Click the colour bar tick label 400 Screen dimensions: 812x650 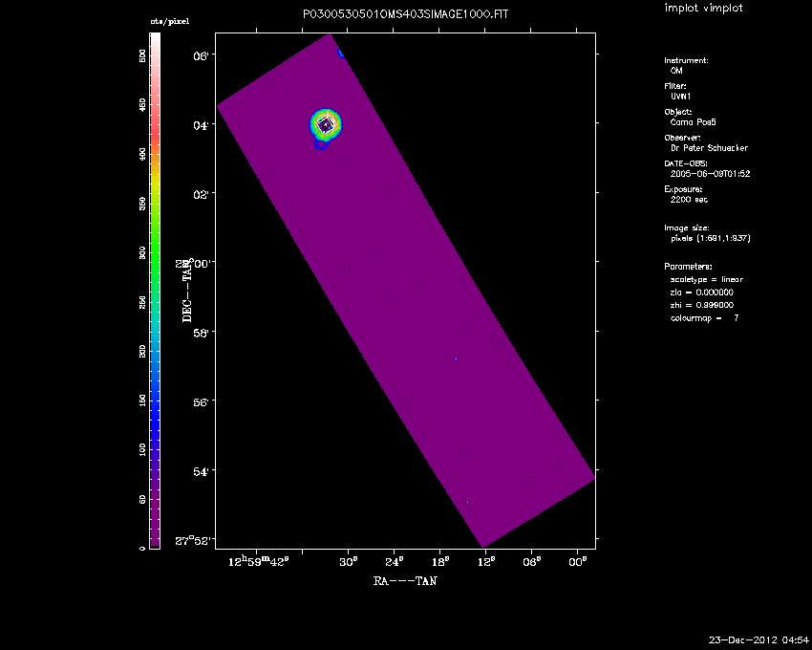[x=142, y=155]
